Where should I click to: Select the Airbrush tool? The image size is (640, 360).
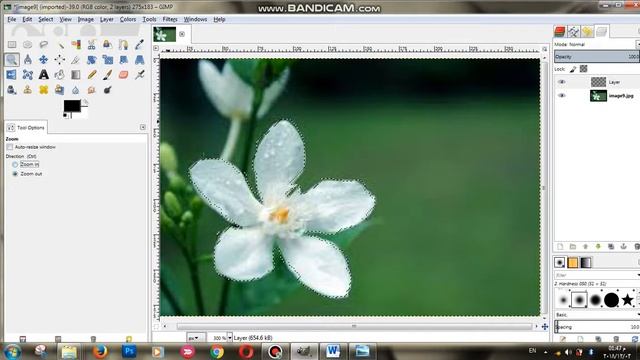tap(139, 75)
